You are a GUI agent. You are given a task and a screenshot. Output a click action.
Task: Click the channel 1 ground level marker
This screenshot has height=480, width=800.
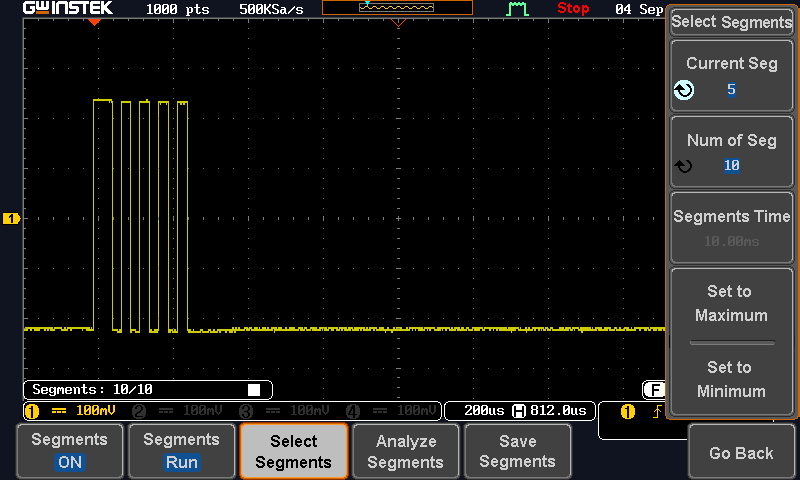(x=11, y=218)
